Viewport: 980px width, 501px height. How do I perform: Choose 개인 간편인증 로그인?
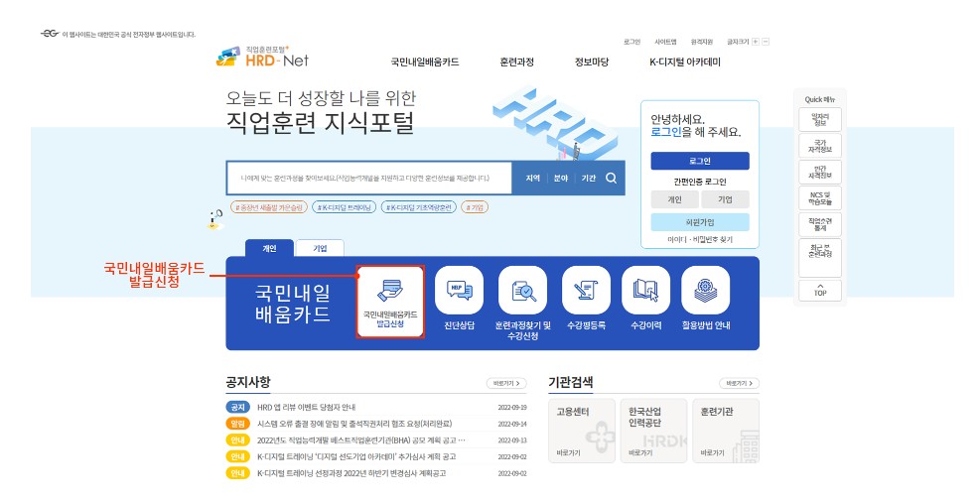point(674,199)
